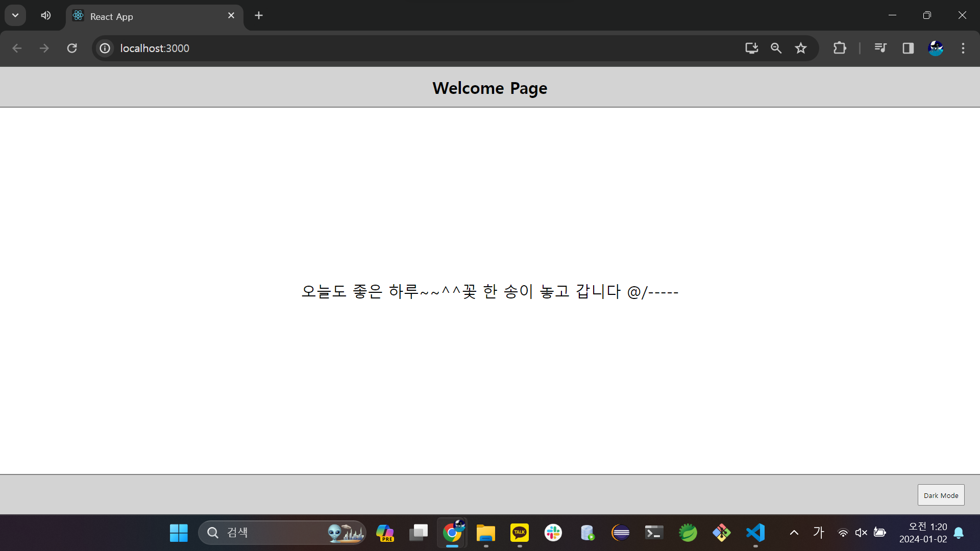980x551 pixels.
Task: Open the media control icon
Action: pos(880,48)
